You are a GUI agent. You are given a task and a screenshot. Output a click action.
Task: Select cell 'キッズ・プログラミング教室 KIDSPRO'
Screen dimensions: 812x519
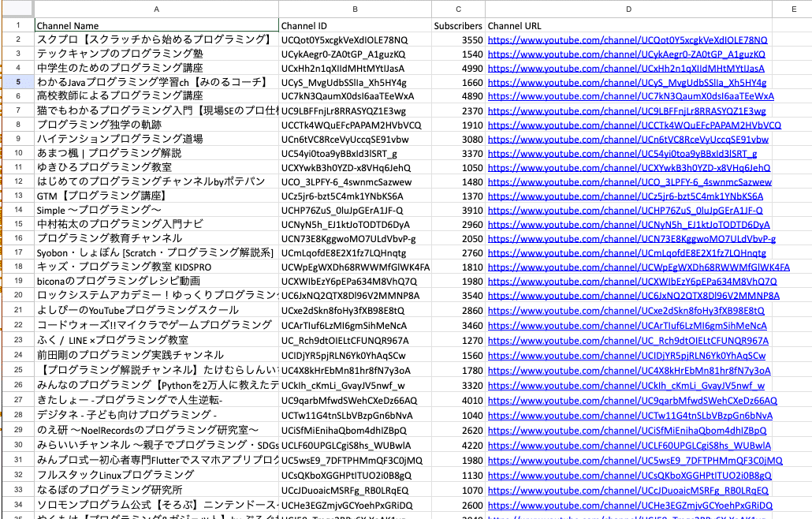[156, 267]
